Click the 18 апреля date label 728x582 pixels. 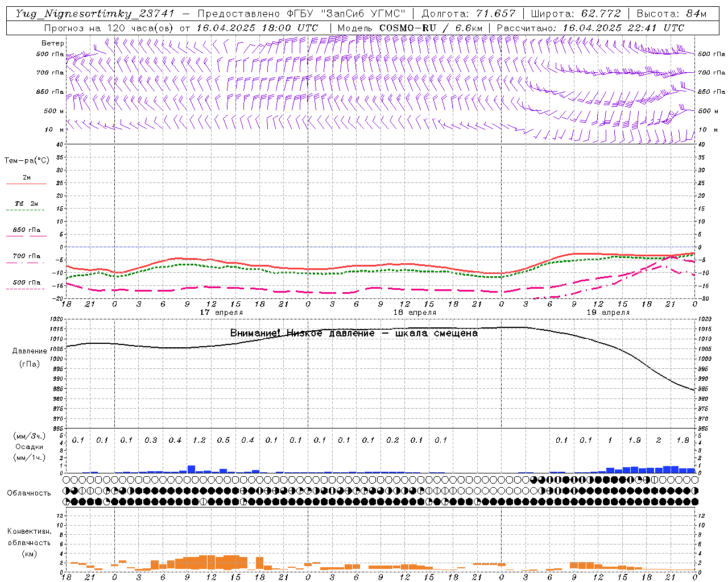click(415, 313)
